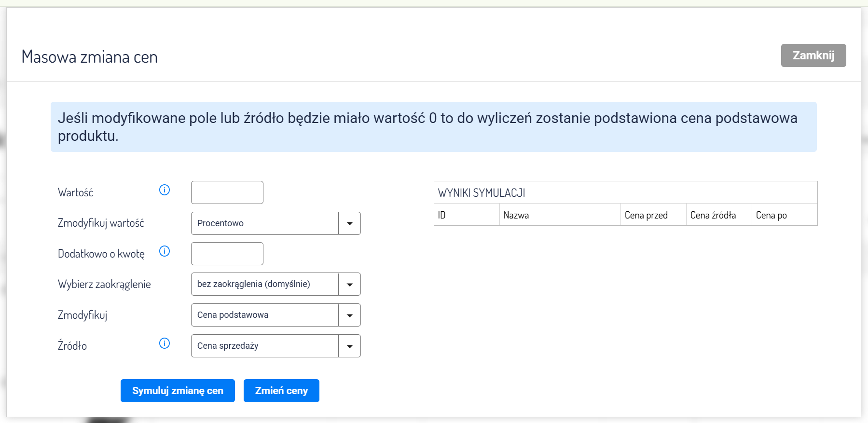Viewport: 868px width, 423px height.
Task: Open the Wybierz zaokrąglenie rounding dropdown
Action: 276,284
